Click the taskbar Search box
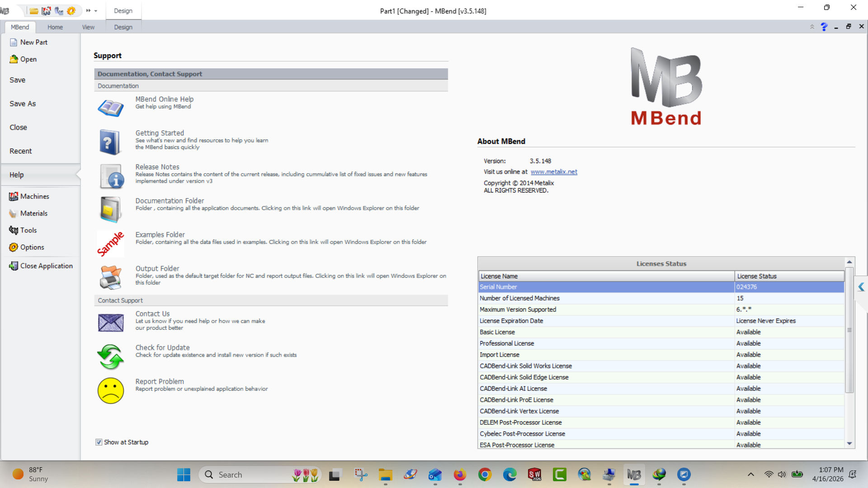This screenshot has height=488, width=868. pos(260,475)
